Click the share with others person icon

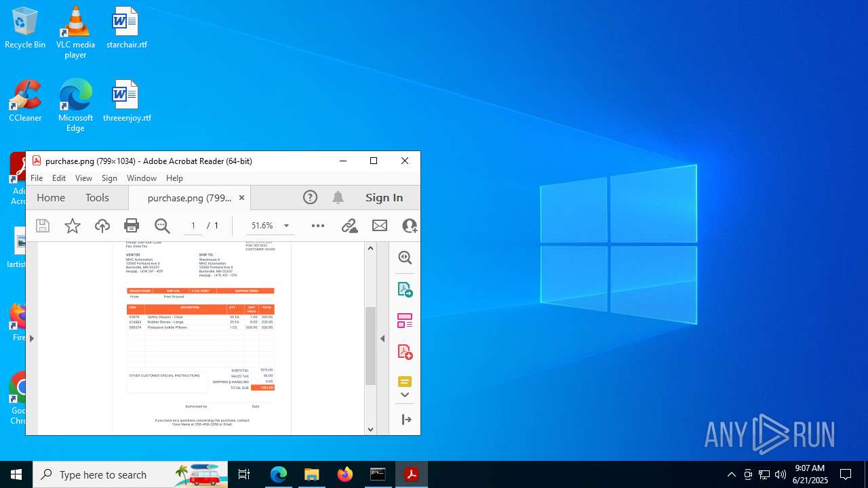(x=410, y=226)
